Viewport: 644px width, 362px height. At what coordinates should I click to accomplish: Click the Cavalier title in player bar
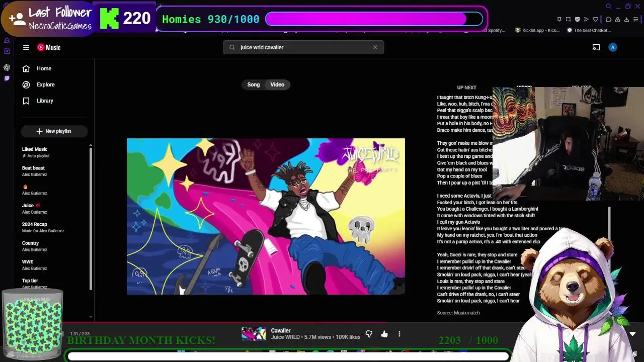point(281,330)
